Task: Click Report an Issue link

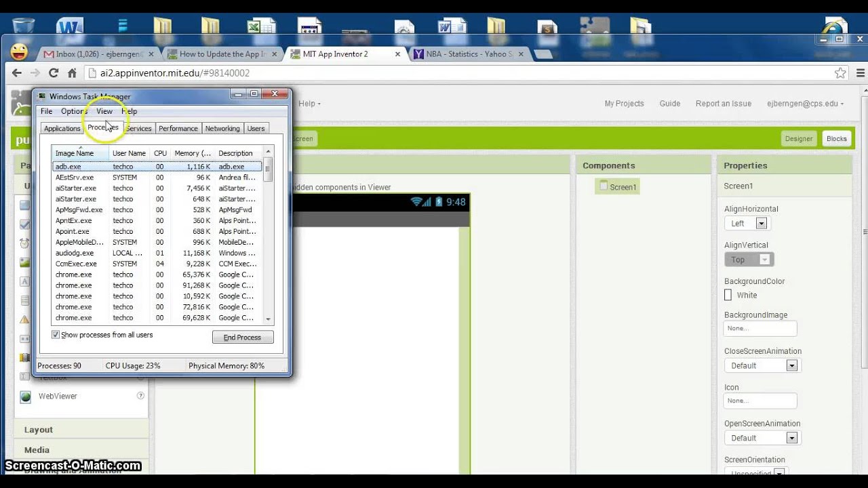Action: coord(724,104)
